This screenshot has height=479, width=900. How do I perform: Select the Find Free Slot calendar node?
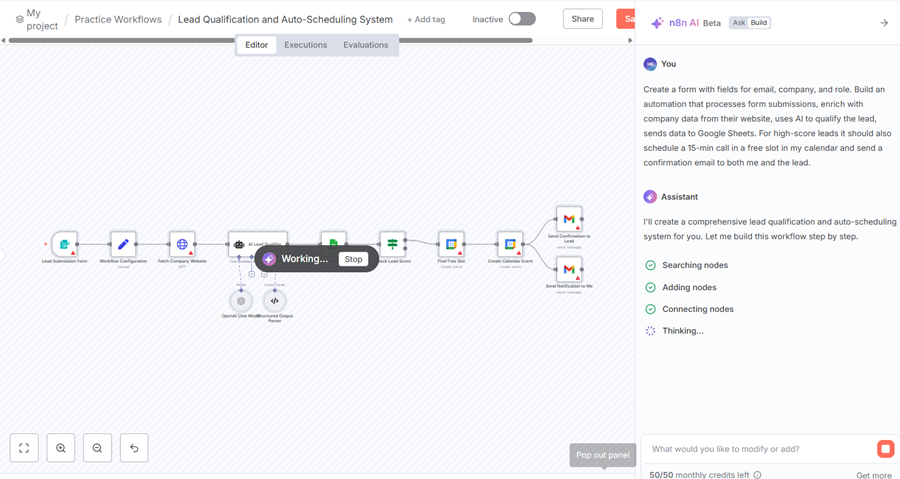tap(451, 244)
